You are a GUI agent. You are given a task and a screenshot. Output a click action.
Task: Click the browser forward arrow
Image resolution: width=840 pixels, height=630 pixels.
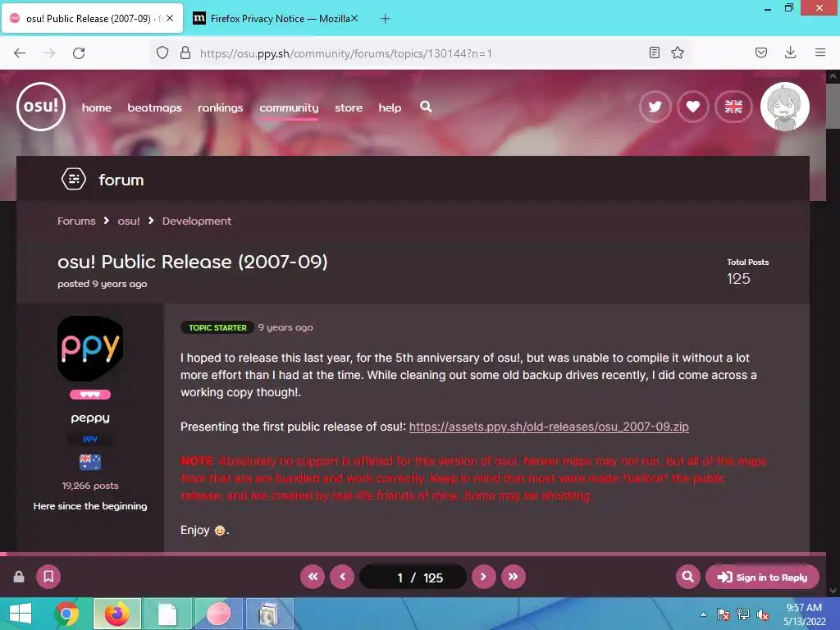click(x=49, y=52)
